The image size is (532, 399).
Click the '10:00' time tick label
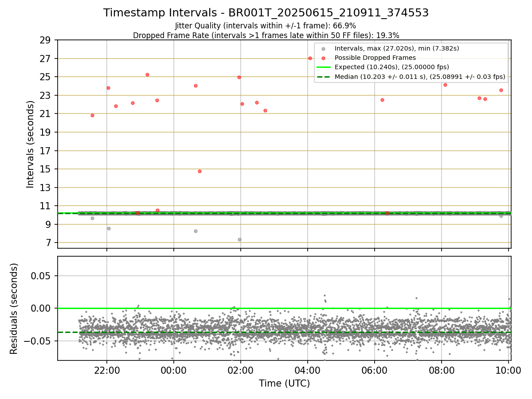[x=509, y=370]
